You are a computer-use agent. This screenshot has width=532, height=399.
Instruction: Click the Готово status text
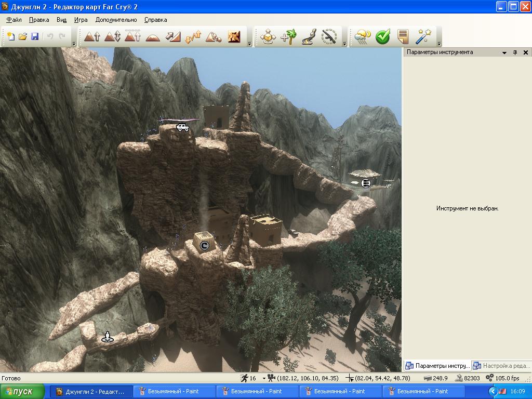[11, 378]
